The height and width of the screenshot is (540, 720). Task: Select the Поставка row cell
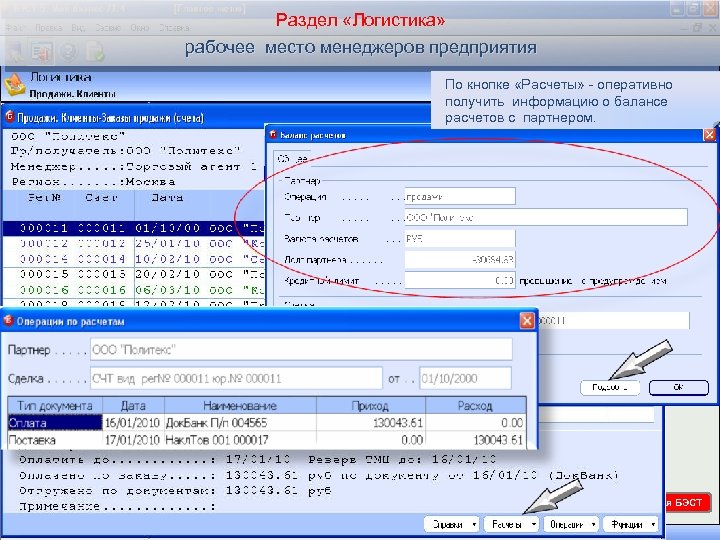point(55,440)
